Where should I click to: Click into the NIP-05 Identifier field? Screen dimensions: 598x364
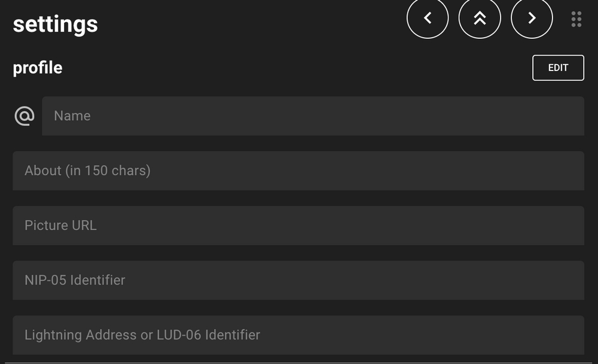click(298, 280)
